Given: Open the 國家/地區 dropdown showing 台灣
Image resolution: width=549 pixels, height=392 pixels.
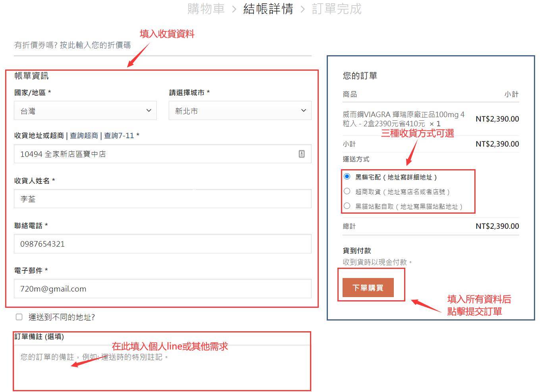Looking at the screenshot, I should click(x=85, y=110).
